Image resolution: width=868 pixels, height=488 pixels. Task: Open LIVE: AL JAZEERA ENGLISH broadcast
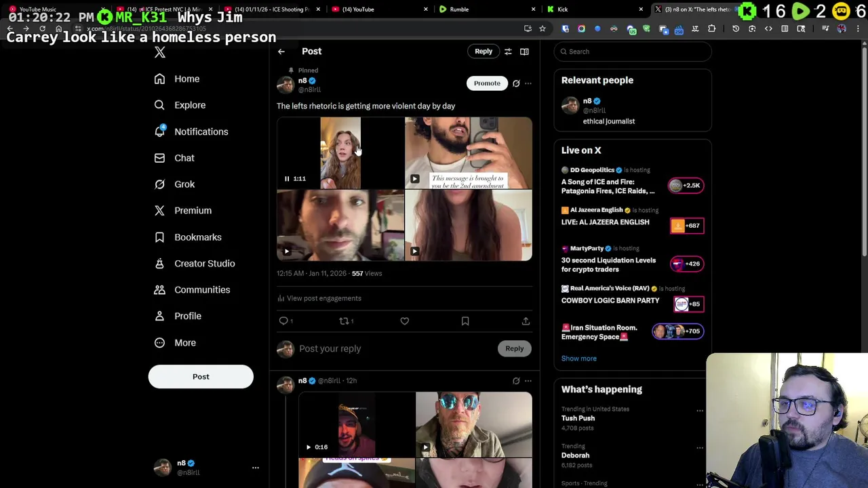pyautogui.click(x=633, y=222)
